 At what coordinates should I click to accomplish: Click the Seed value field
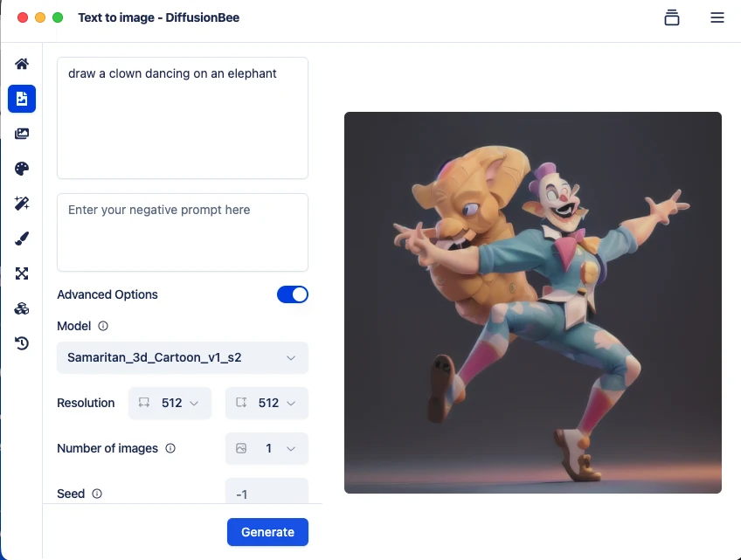267,492
